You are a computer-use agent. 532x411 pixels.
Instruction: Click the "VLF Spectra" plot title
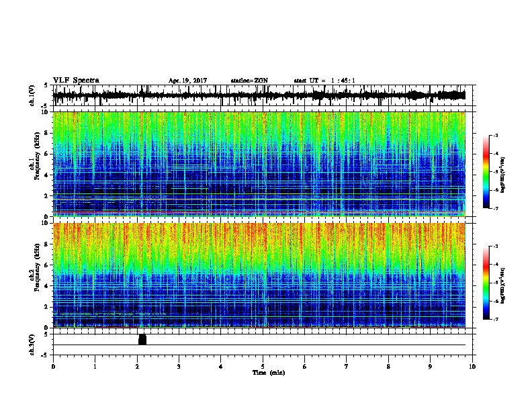(x=76, y=81)
